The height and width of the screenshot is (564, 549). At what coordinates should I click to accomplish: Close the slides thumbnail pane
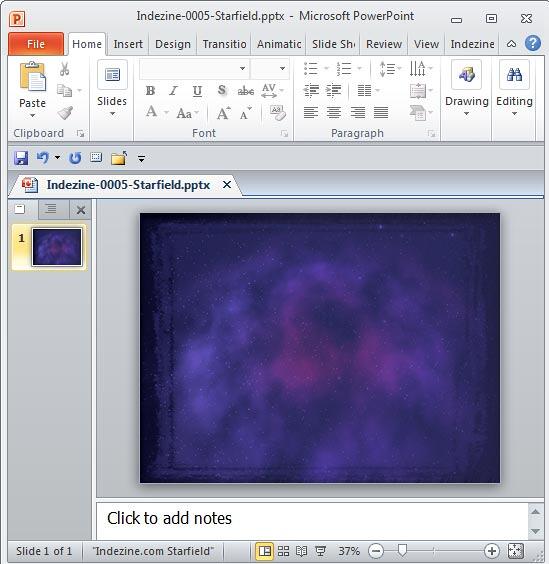81,210
